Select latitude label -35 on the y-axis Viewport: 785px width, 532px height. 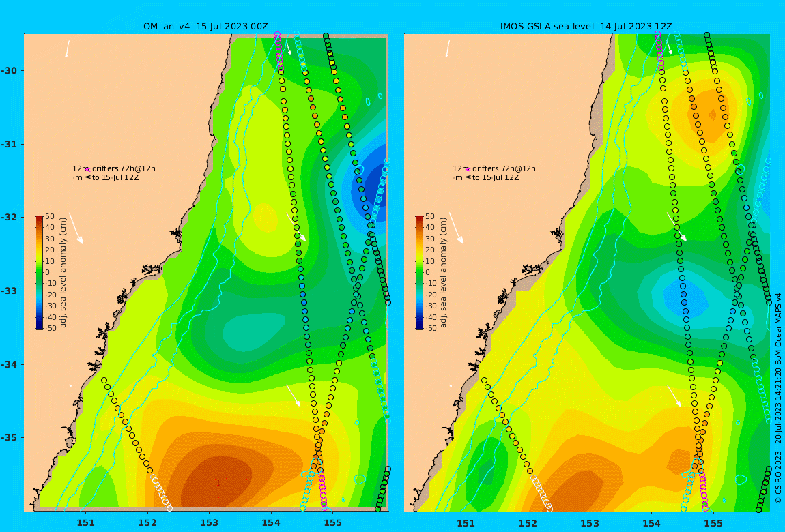[x=9, y=437]
